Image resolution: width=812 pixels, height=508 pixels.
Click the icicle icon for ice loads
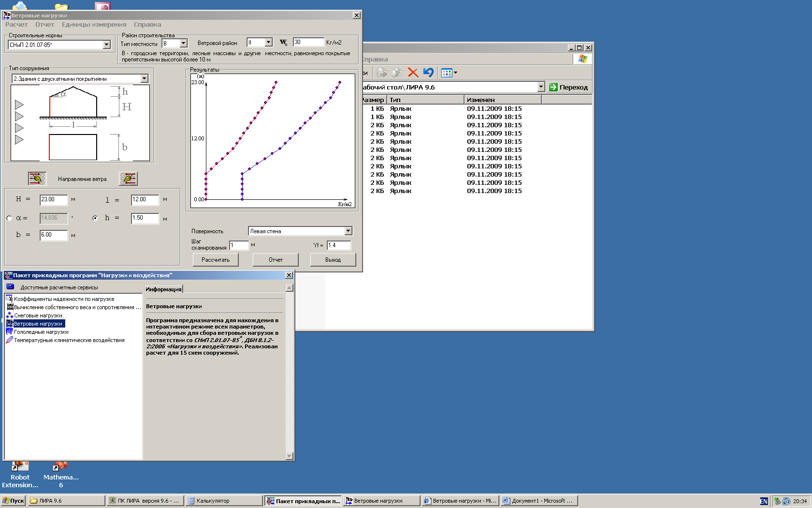coord(10,332)
